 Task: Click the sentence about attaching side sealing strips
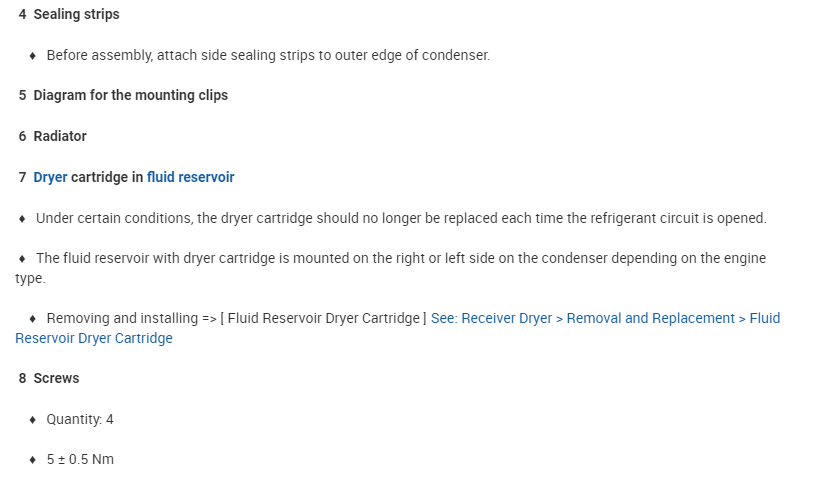(268, 55)
